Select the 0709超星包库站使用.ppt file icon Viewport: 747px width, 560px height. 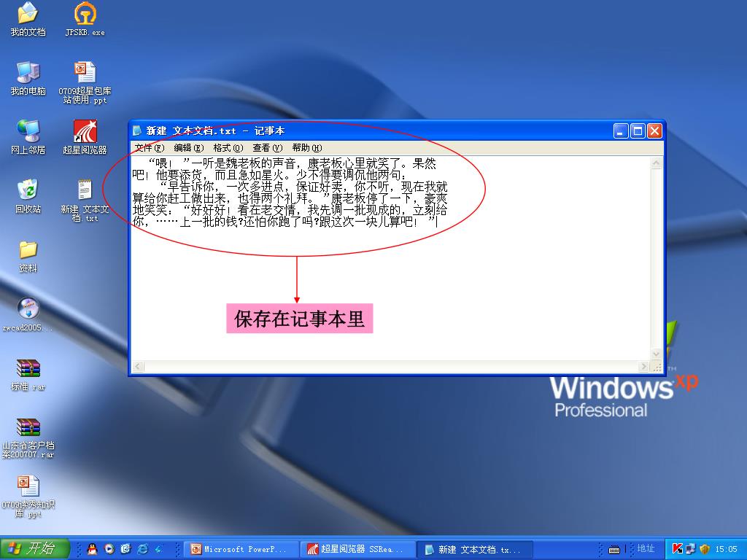85,83
